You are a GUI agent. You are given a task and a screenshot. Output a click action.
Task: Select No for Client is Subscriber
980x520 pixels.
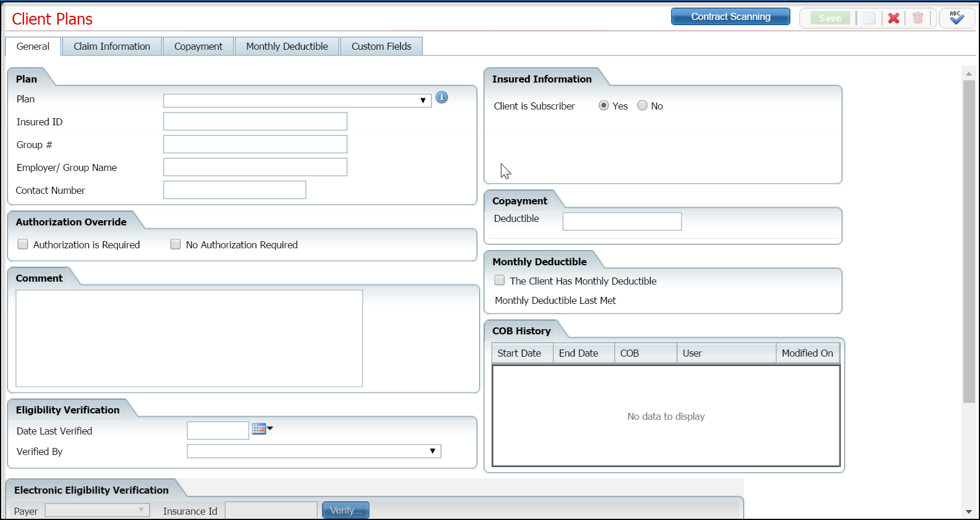click(642, 105)
